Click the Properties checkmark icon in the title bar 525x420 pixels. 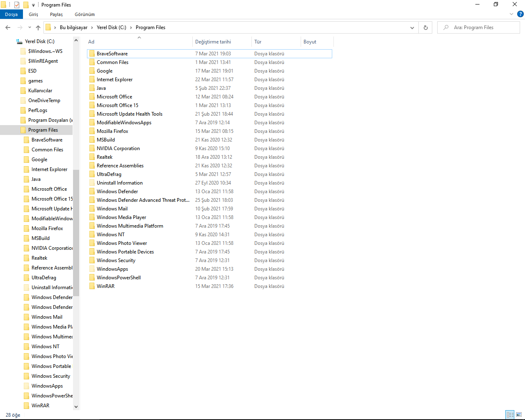(17, 5)
